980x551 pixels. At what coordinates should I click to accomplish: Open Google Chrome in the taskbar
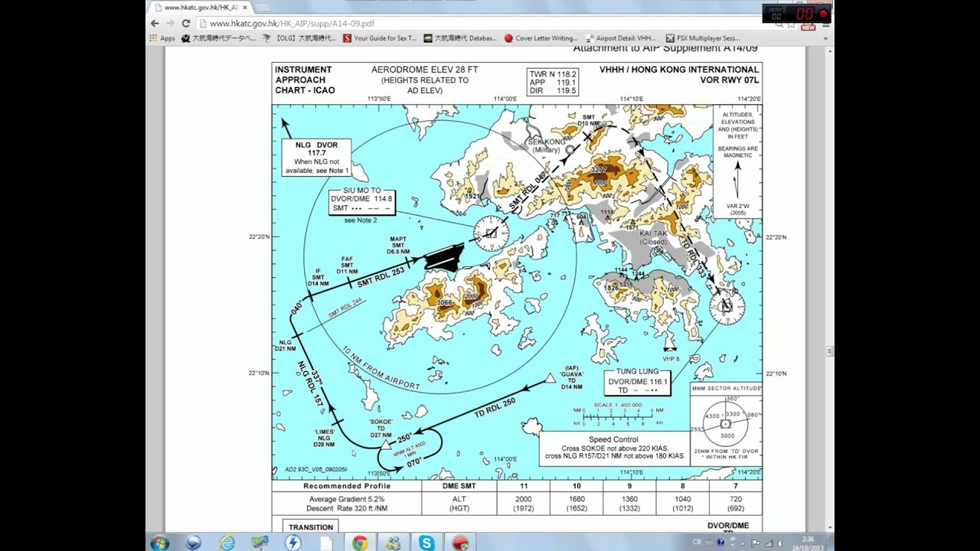point(359,543)
